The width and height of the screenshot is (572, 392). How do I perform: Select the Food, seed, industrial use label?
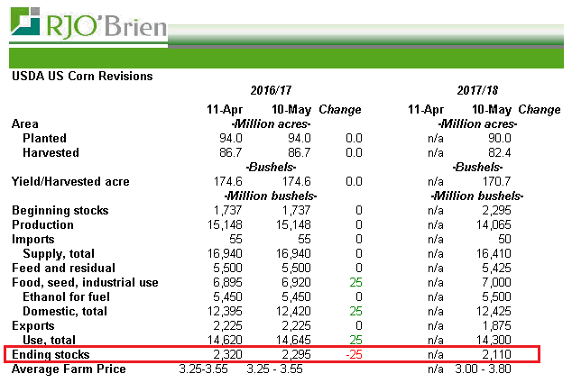pyautogui.click(x=84, y=282)
